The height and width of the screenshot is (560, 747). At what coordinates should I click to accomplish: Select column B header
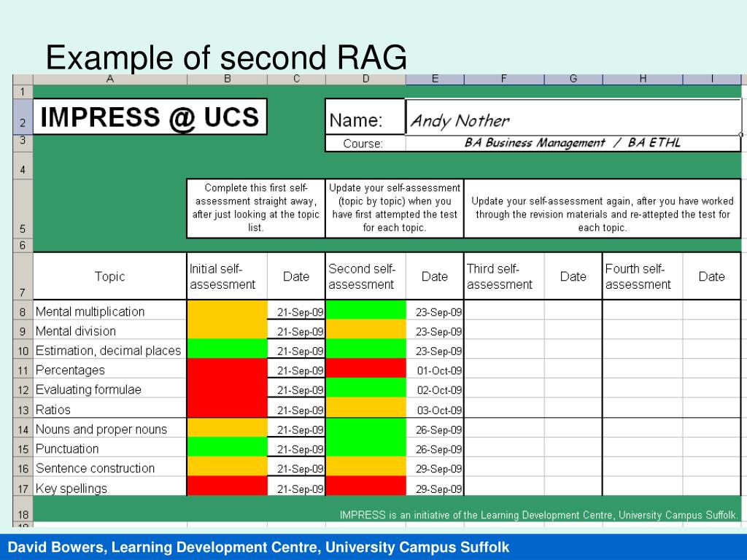(x=228, y=79)
